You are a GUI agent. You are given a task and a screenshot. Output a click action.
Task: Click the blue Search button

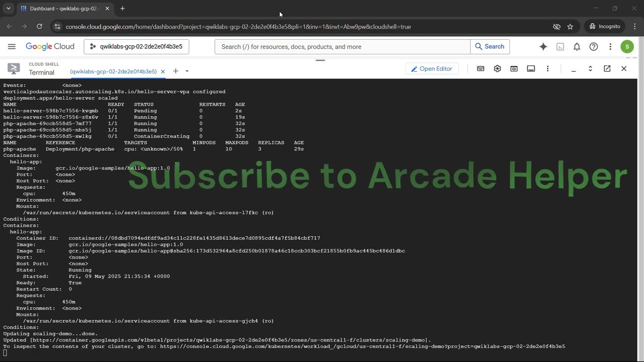pos(490,47)
